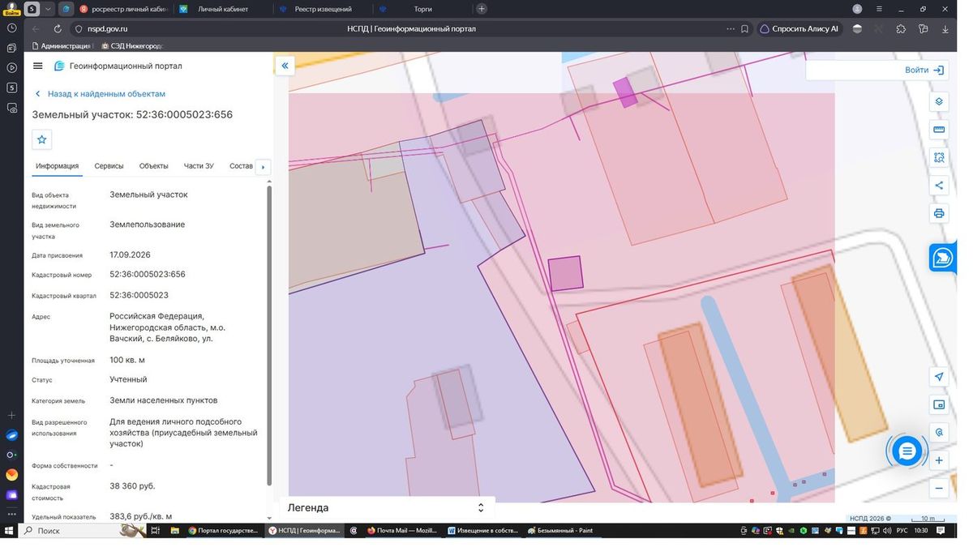Screen dimensions: 973x560
Task: Show more tabs with the arrow
Action: [x=263, y=167]
